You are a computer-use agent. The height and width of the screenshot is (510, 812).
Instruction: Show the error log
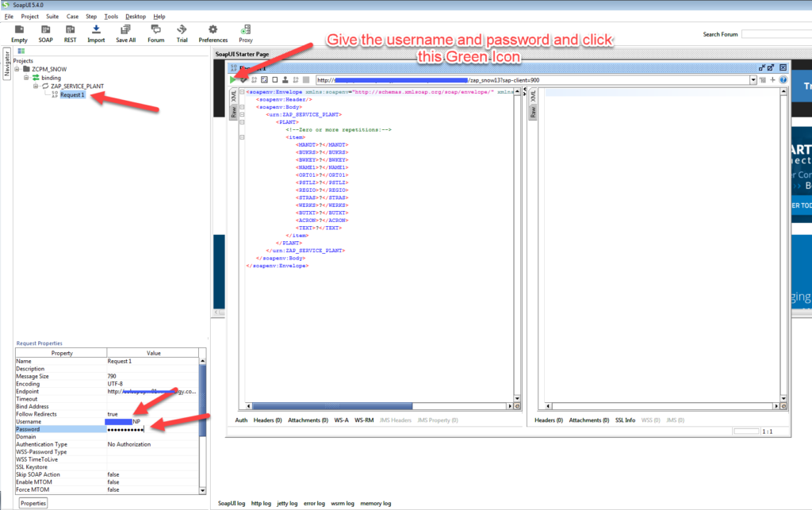314,504
